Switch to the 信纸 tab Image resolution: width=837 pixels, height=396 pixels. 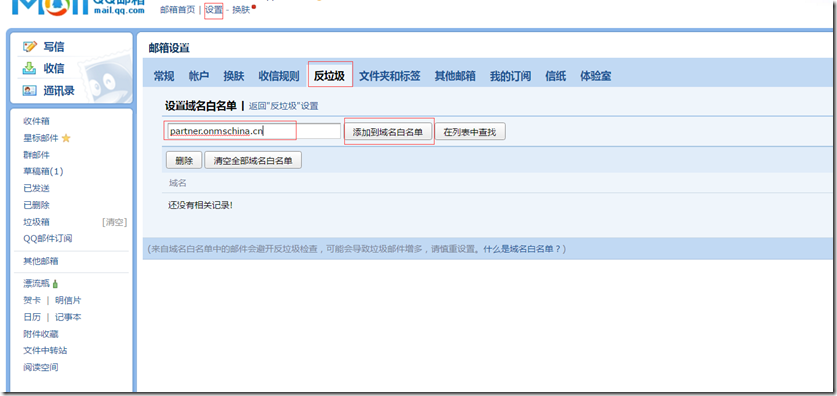(556, 76)
